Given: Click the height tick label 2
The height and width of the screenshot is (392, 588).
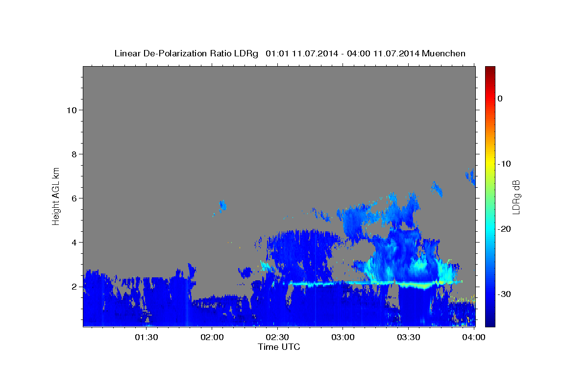Looking at the screenshot, I should [x=73, y=286].
